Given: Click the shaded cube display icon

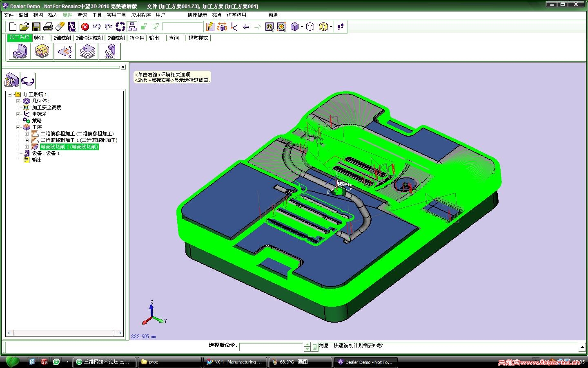Looking at the screenshot, I should (x=294, y=27).
